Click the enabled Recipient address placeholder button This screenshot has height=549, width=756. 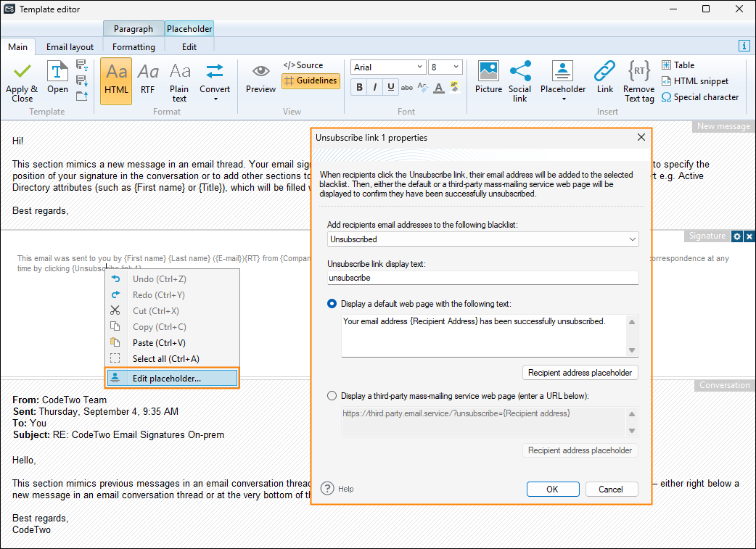click(x=580, y=373)
